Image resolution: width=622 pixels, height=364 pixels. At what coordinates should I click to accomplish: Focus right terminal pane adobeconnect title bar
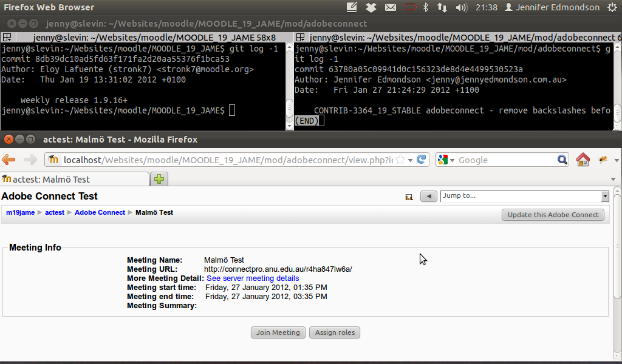(x=458, y=37)
